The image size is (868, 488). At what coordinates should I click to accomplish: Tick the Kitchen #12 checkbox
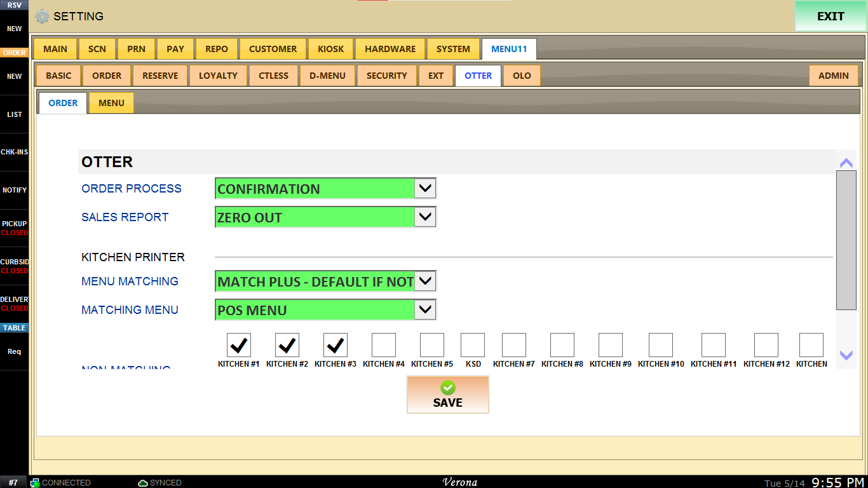tap(766, 345)
